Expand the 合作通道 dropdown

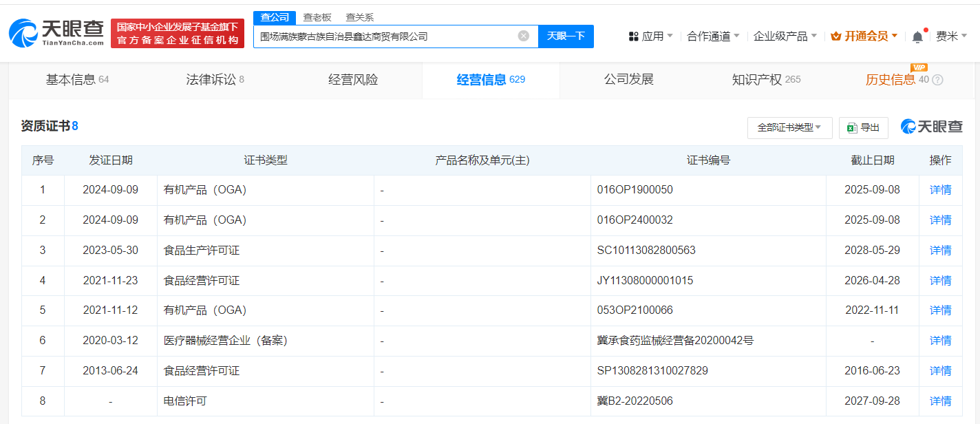point(713,36)
